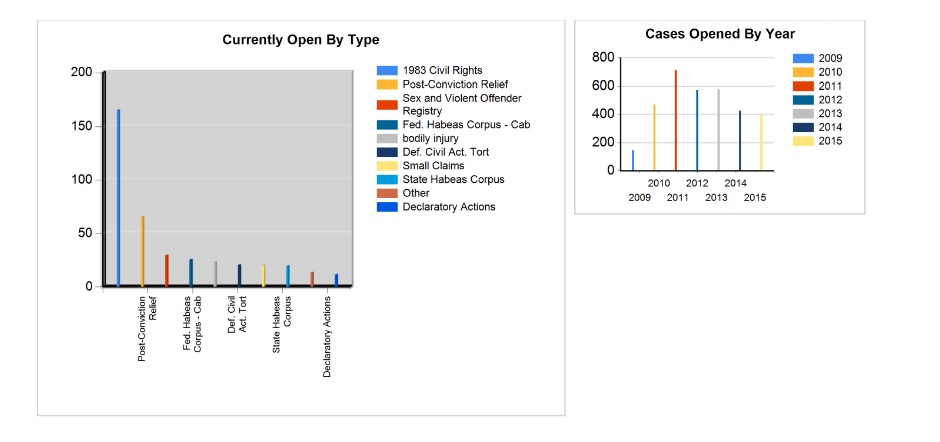Click the Small Claims legend label
940x442 pixels.
[x=433, y=166]
